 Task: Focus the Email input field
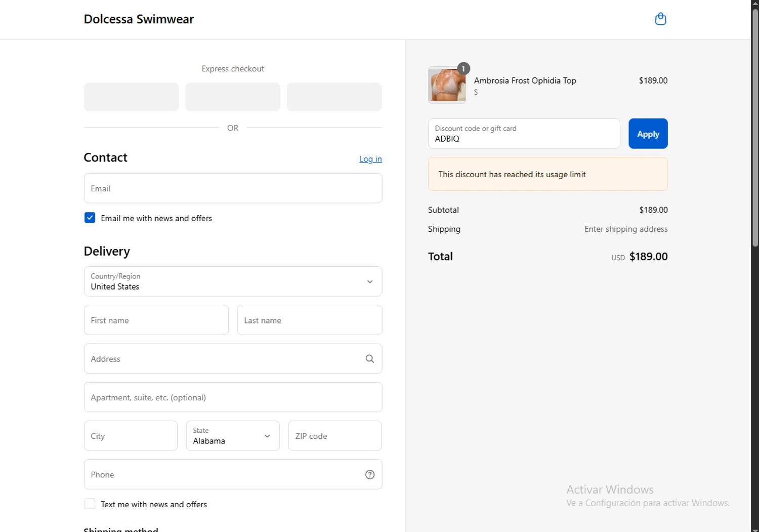pyautogui.click(x=233, y=188)
